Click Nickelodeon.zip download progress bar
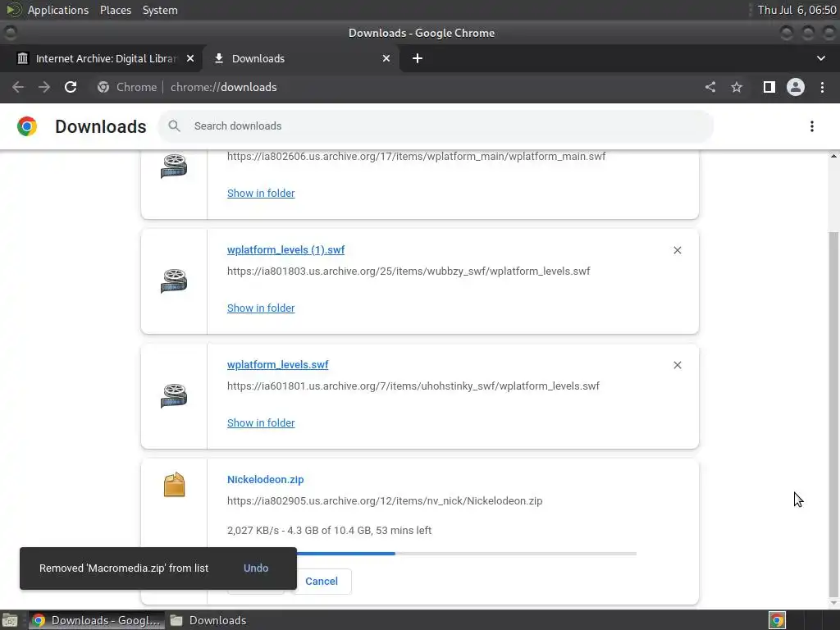Image resolution: width=840 pixels, height=630 pixels. [431, 554]
